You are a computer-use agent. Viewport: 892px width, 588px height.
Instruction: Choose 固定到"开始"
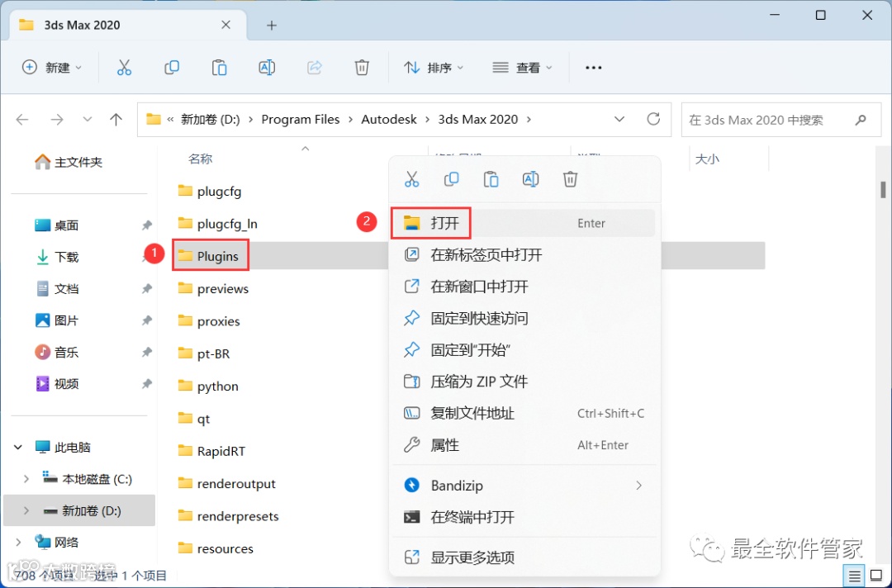coord(524,349)
